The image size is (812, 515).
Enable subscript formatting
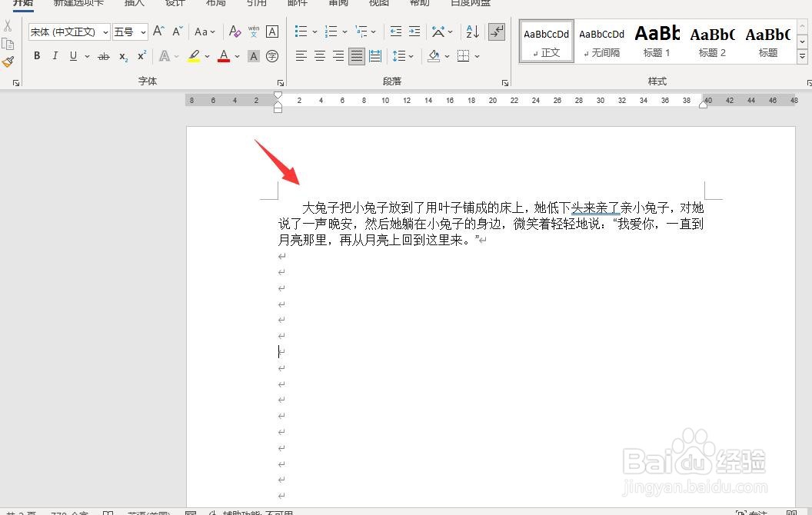click(x=122, y=57)
